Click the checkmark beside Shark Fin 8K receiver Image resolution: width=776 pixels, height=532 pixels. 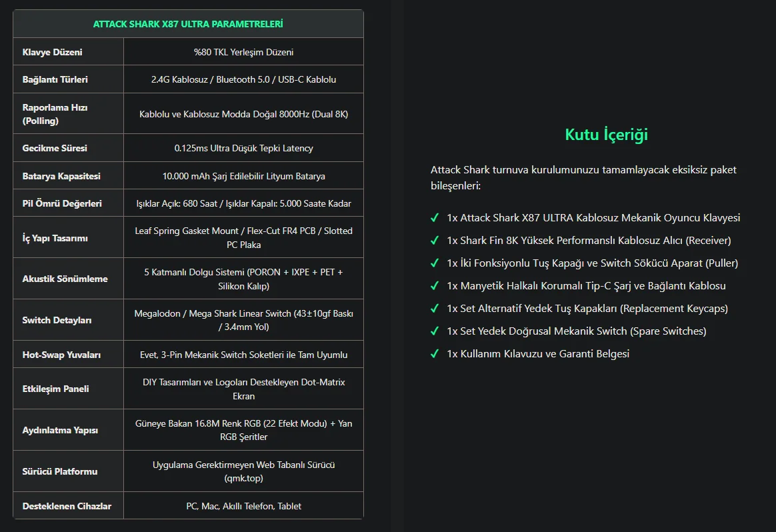click(435, 241)
